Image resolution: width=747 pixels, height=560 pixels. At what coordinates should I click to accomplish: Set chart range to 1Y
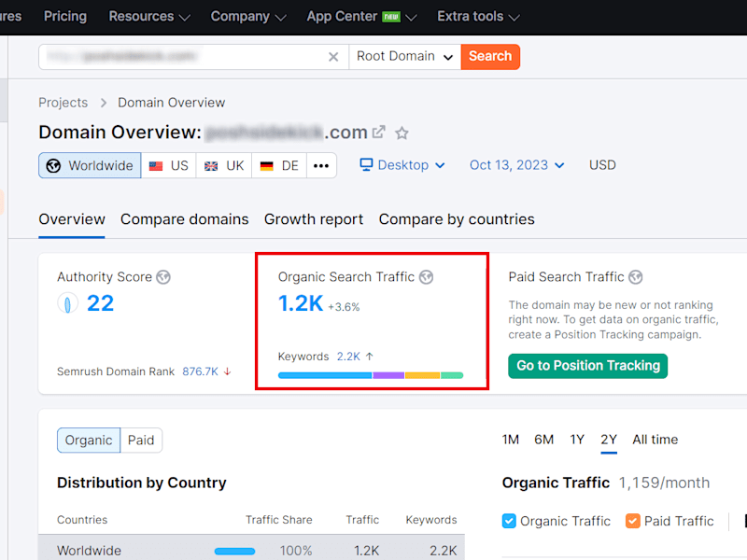point(577,440)
